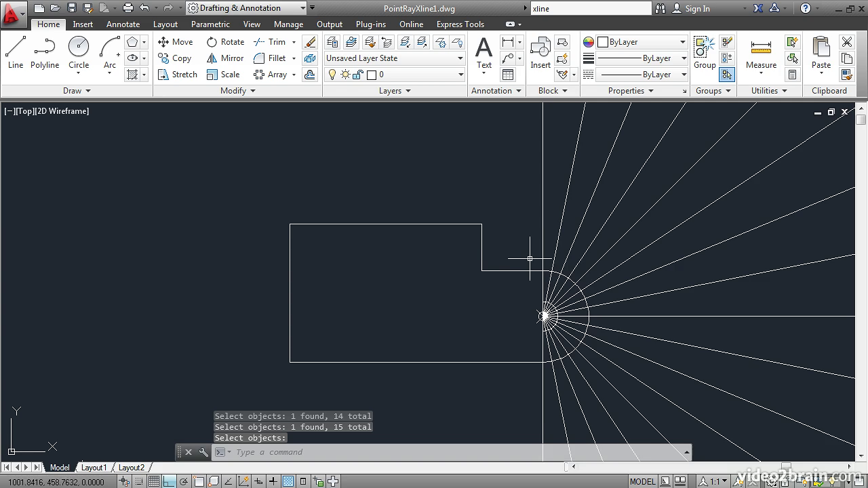Expand the Annotation panel
The width and height of the screenshot is (868, 488).
click(496, 91)
